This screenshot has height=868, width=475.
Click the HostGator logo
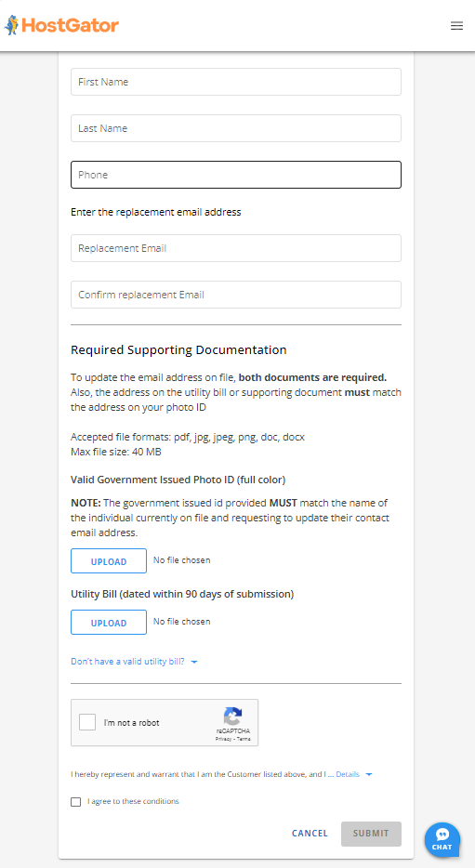tap(61, 25)
